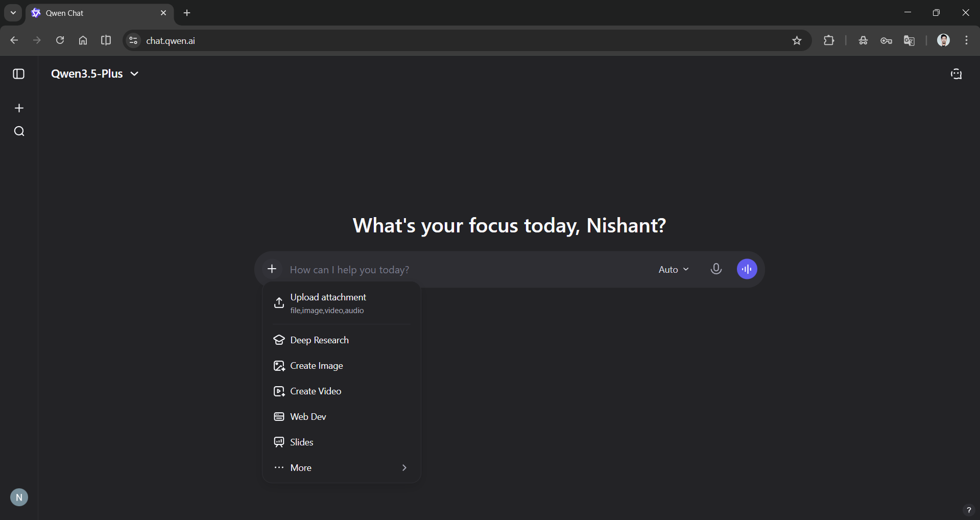Click the voice input microphone icon

pos(716,269)
